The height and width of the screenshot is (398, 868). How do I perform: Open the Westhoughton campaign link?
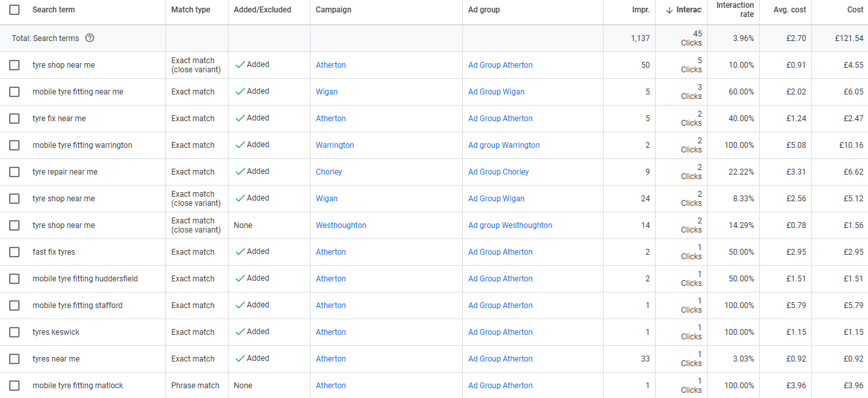coord(341,225)
